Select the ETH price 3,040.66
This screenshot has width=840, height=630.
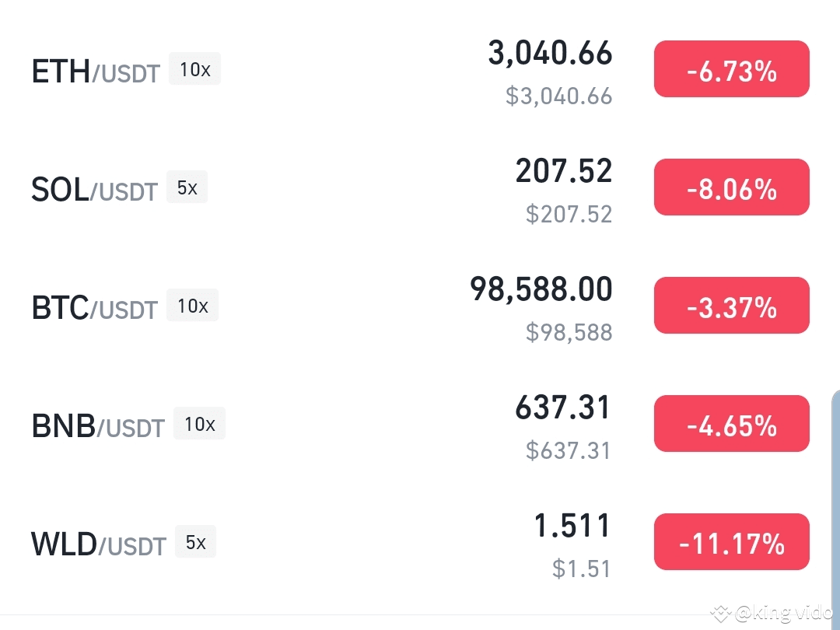(550, 53)
